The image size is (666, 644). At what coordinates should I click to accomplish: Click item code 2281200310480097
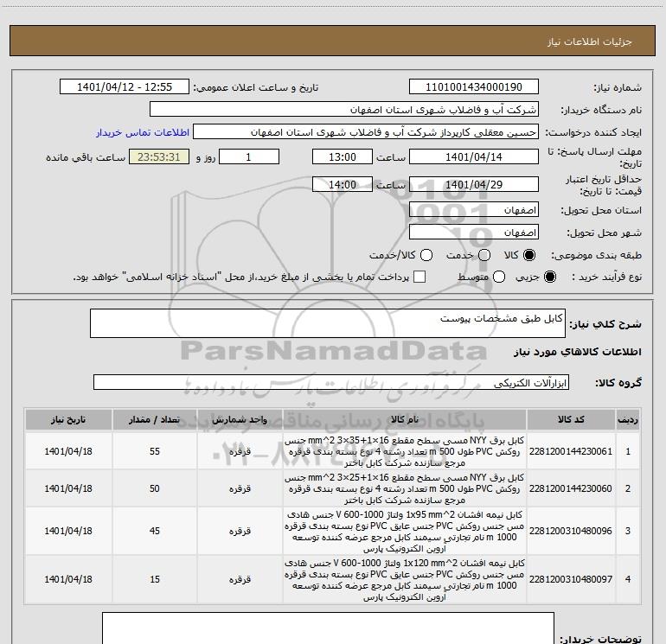(571, 579)
